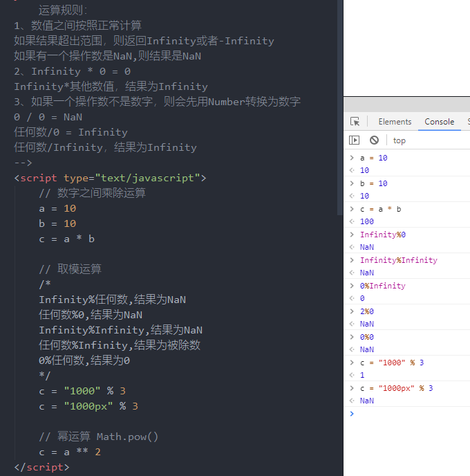Click the comment '// 取模运算'
Viewport: 470px width, 476px height.
click(70, 269)
